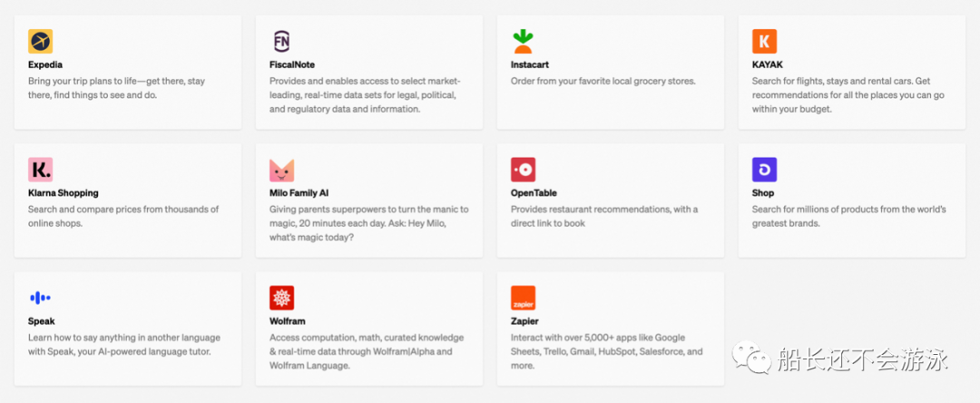Click the WeChat watermark logo

pyautogui.click(x=752, y=357)
